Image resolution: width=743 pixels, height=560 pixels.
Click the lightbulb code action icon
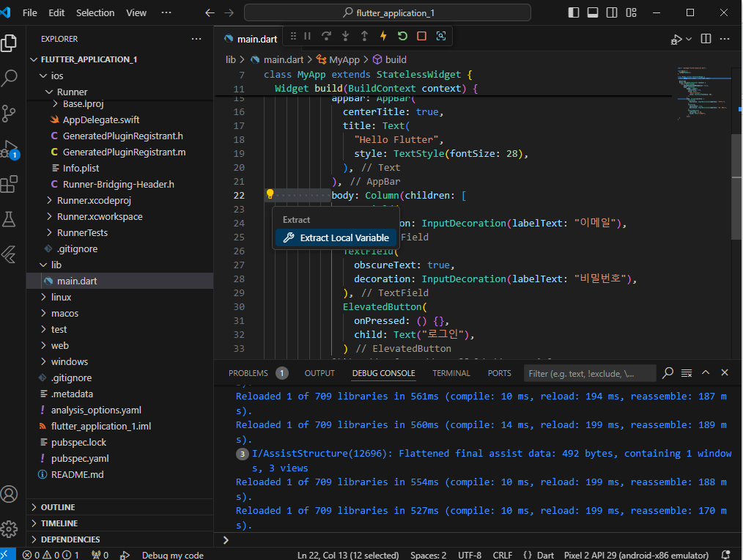[270, 194]
